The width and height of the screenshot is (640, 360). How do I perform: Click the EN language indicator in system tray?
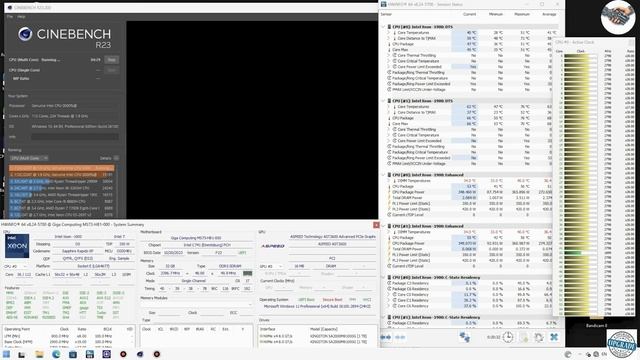[604, 354]
